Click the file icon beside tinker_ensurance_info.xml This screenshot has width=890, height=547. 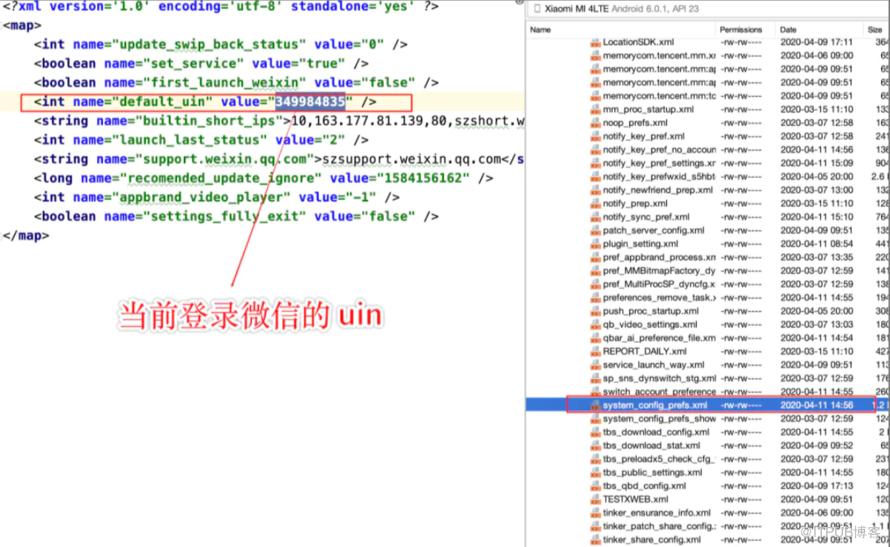(595, 513)
